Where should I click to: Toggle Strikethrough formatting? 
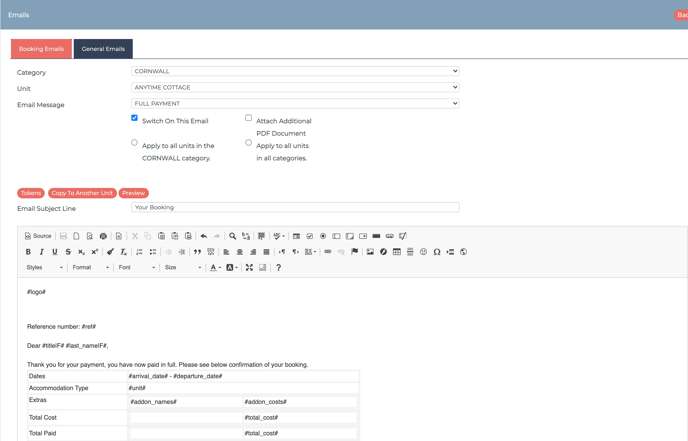pos(68,252)
